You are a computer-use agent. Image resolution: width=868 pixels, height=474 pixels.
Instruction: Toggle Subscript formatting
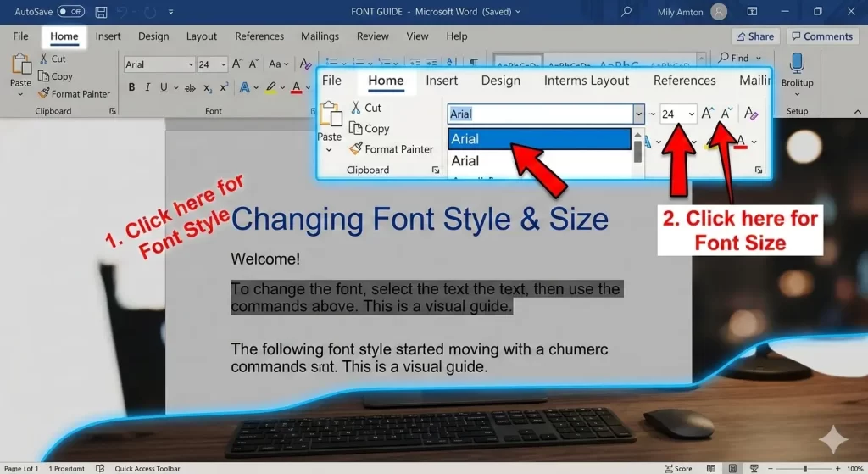tap(208, 87)
